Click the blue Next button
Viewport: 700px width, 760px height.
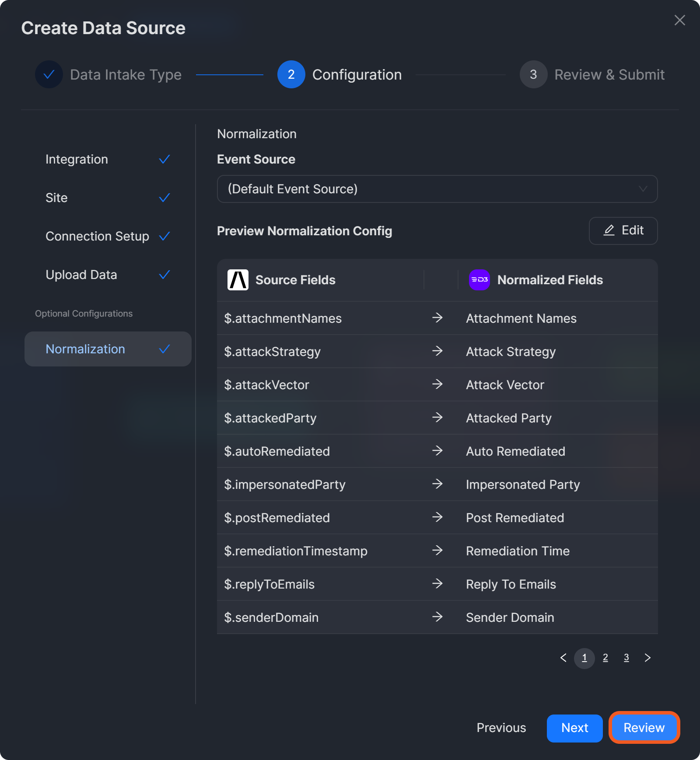[x=574, y=728]
